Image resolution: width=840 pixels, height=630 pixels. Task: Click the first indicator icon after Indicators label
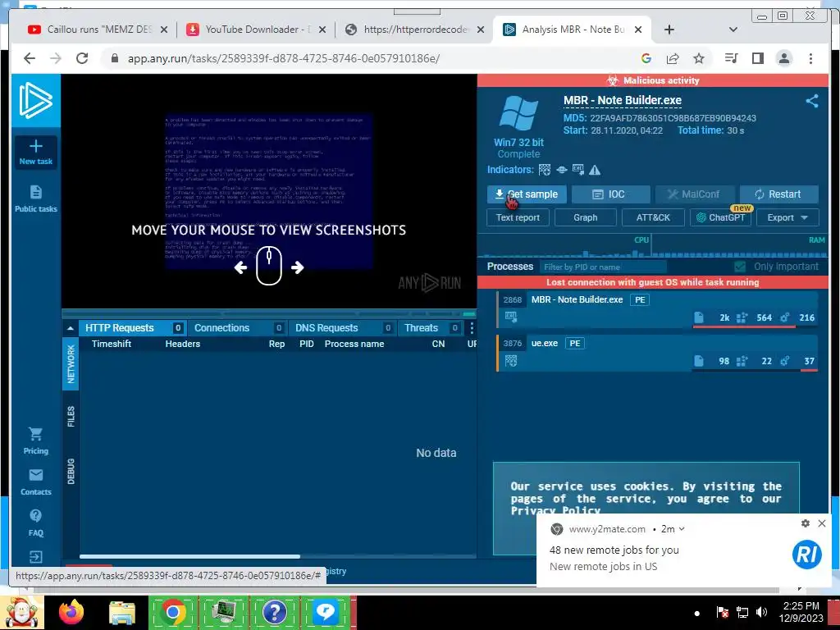[545, 170]
